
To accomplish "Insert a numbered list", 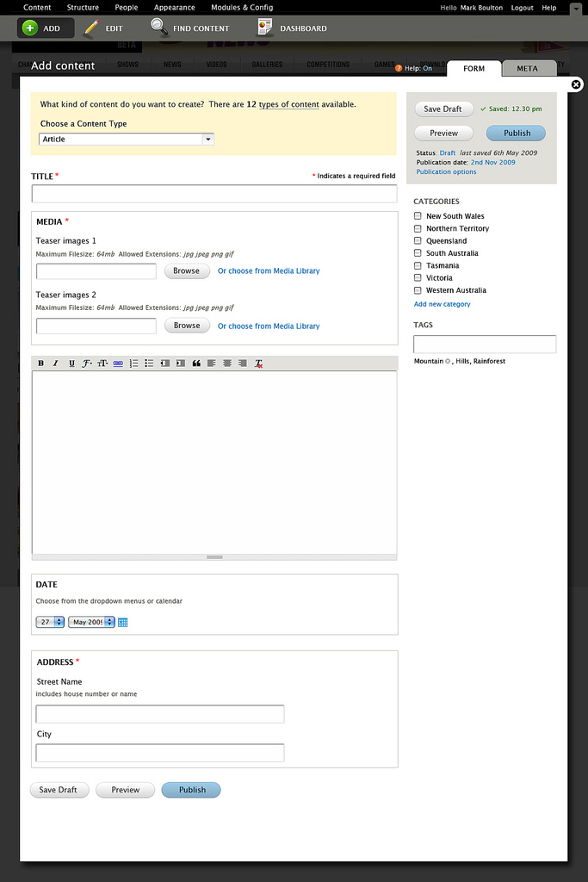I will [x=133, y=363].
